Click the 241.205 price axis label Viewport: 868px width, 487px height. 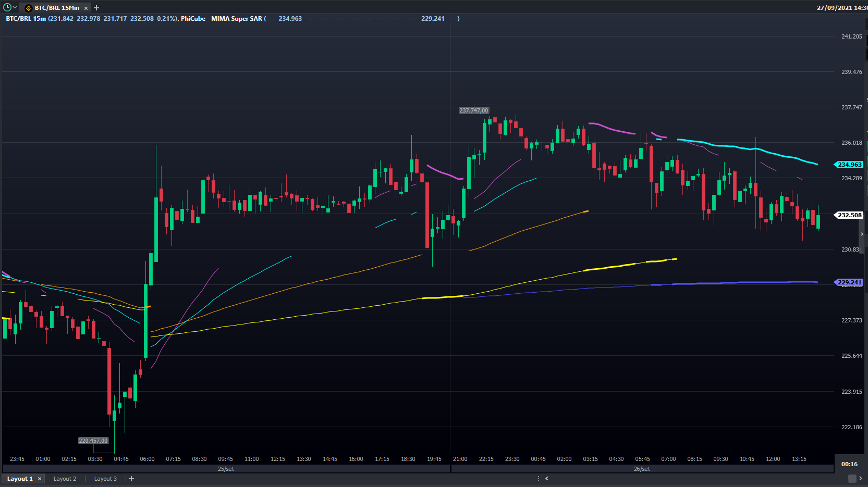click(x=851, y=36)
